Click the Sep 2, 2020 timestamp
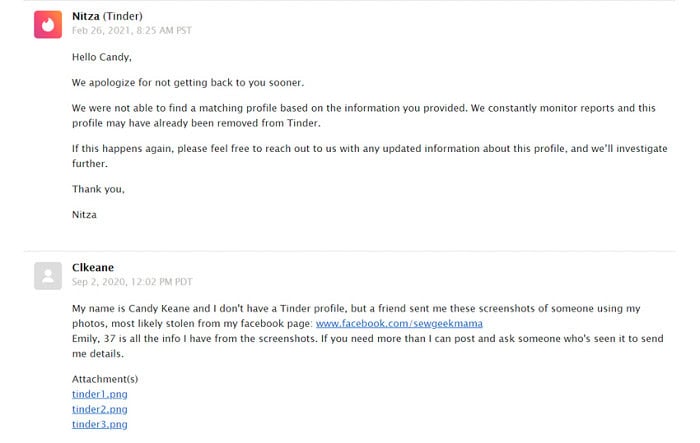This screenshot has height=443, width=700. (132, 282)
